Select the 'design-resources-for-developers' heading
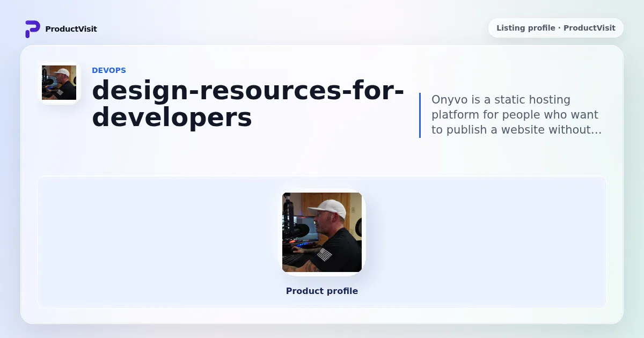 pos(247,104)
